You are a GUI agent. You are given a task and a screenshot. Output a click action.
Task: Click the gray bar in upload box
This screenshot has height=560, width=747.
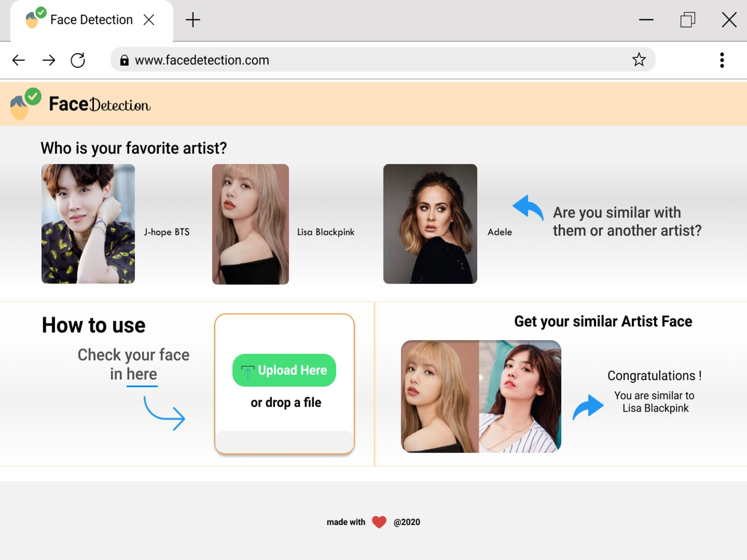click(284, 441)
